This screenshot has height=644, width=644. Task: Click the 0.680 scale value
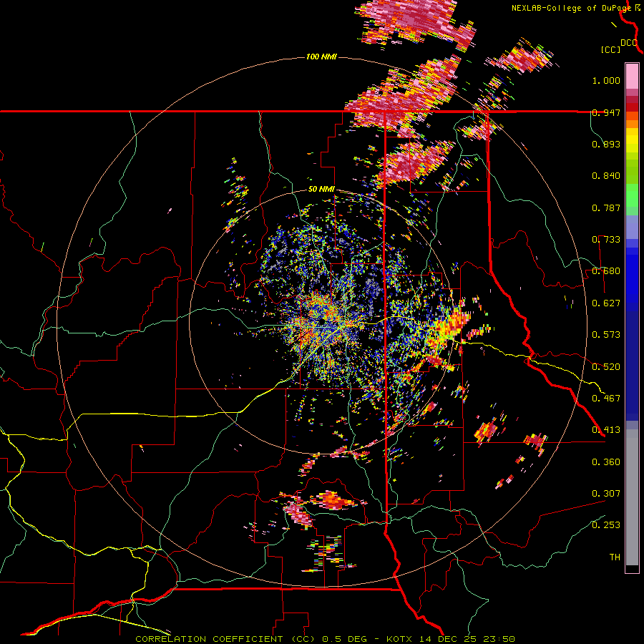(606, 271)
